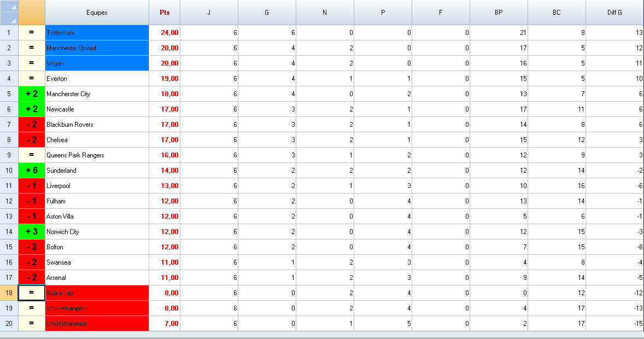Select the Aston Villa team cell
This screenshot has width=644, height=339.
coord(97,216)
